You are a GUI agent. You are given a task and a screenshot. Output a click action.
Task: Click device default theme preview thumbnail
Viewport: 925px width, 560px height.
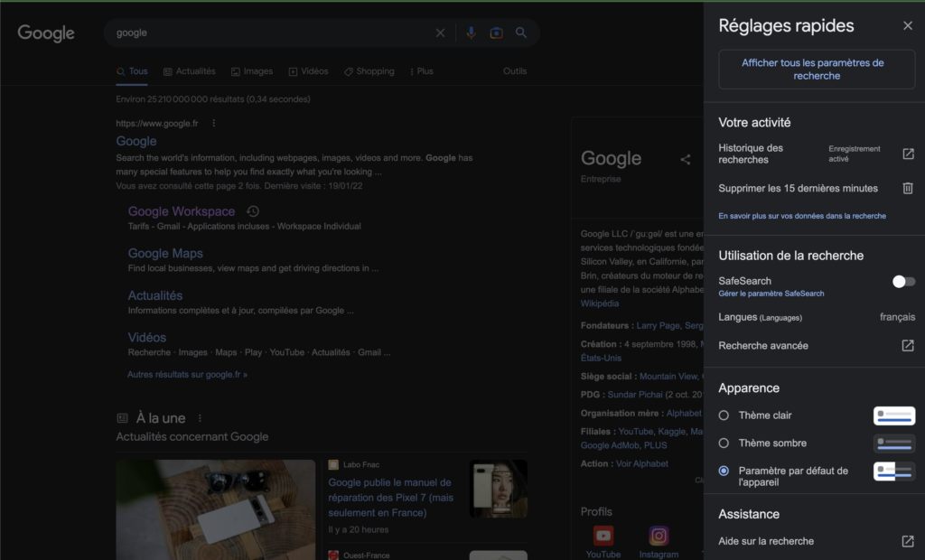click(x=894, y=471)
